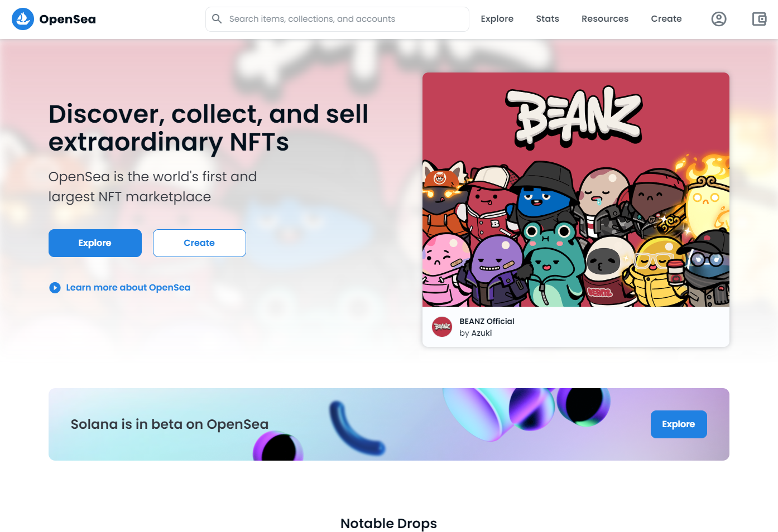The width and height of the screenshot is (778, 532).
Task: Click the play icon beside Learn more
Action: pyautogui.click(x=55, y=288)
